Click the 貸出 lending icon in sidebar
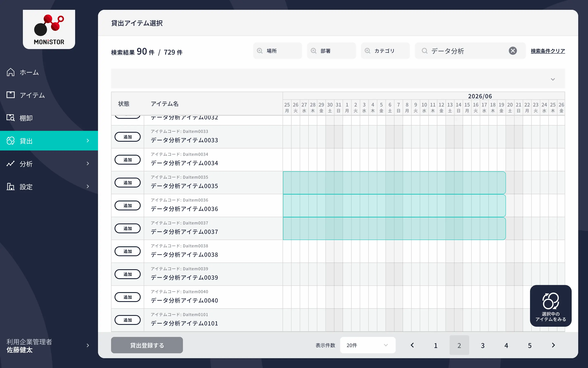Viewport: 588px width, 368px height. [x=10, y=141]
